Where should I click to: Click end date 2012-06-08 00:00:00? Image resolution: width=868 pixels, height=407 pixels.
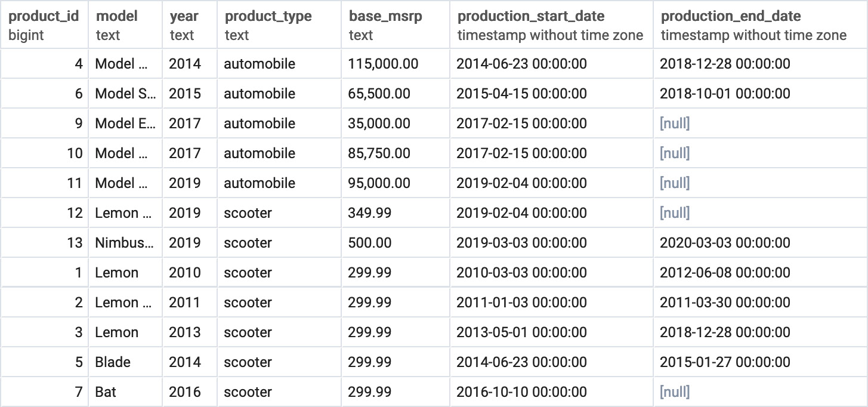click(761, 272)
